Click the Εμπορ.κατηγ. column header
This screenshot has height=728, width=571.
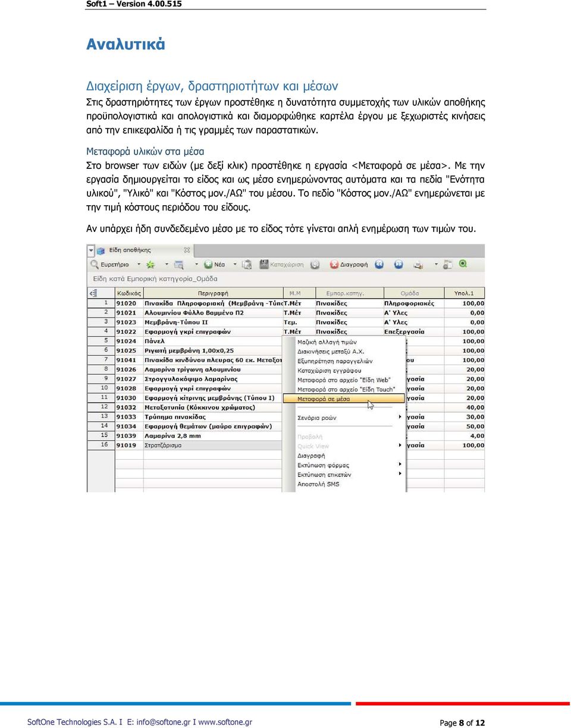click(x=349, y=293)
